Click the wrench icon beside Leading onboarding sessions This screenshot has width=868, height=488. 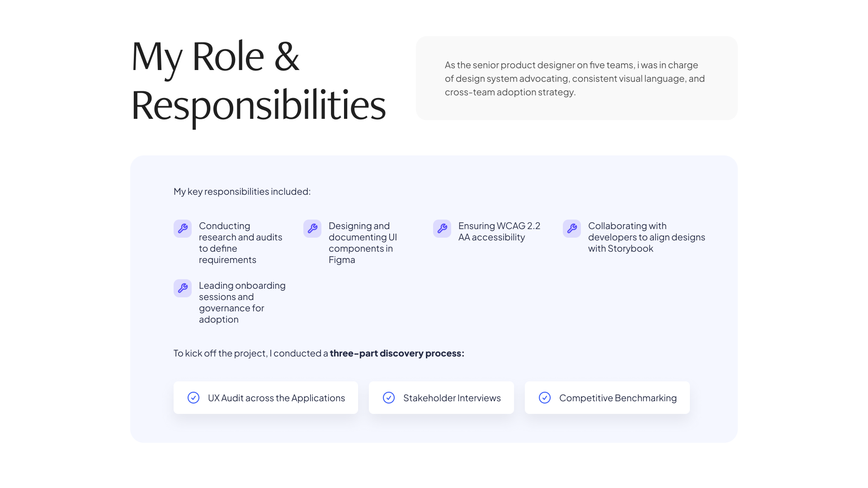tap(183, 288)
